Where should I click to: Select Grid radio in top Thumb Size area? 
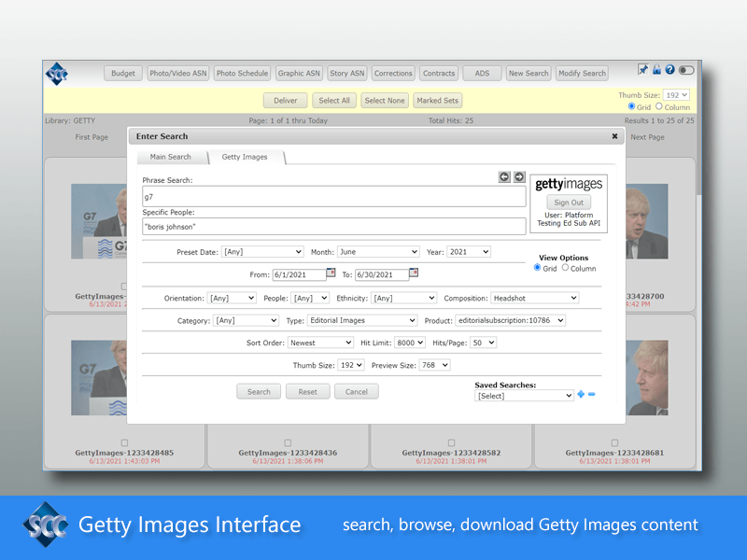pos(631,106)
